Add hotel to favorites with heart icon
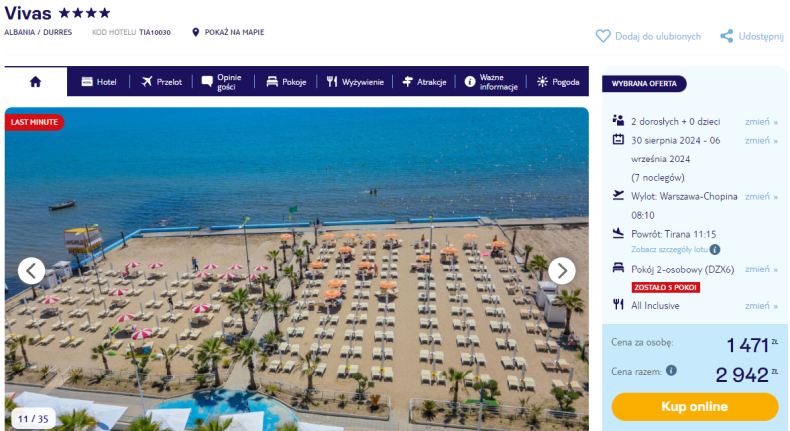Screen dimensions: 790x431 603,36
